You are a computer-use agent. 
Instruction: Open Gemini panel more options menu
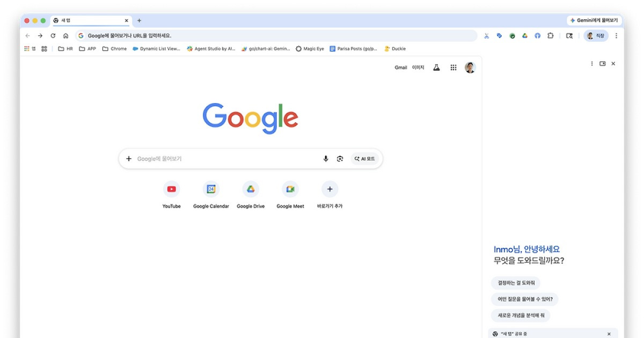pos(592,63)
